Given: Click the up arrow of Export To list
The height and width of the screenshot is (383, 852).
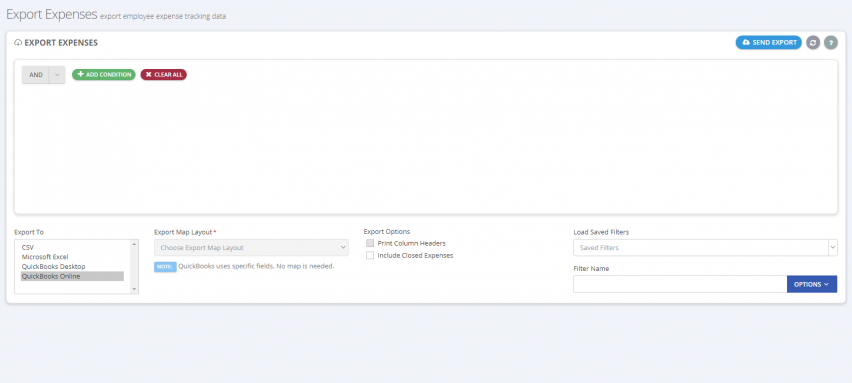Looking at the screenshot, I should click(x=134, y=244).
